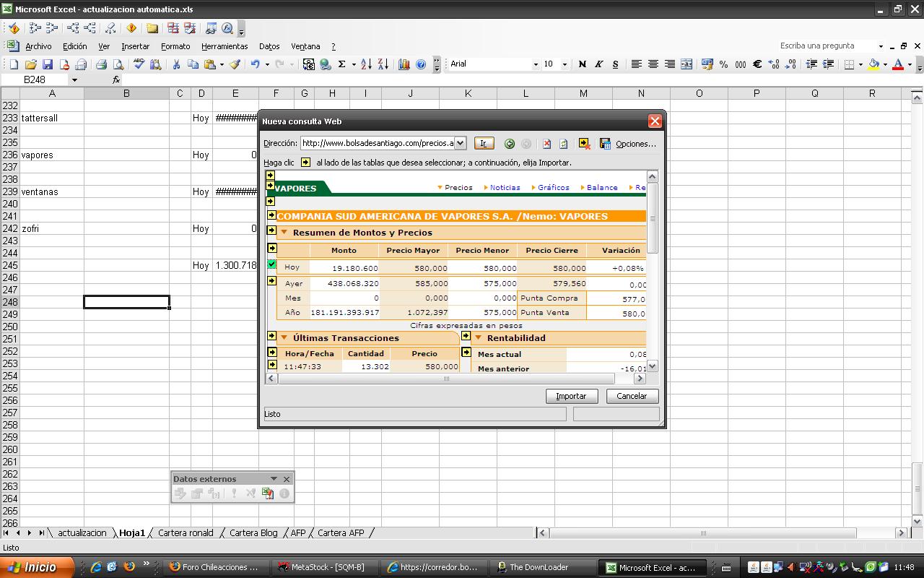Switch to the actualizacion sheet tab
Viewport: 924px width, 578px height.
click(x=82, y=532)
